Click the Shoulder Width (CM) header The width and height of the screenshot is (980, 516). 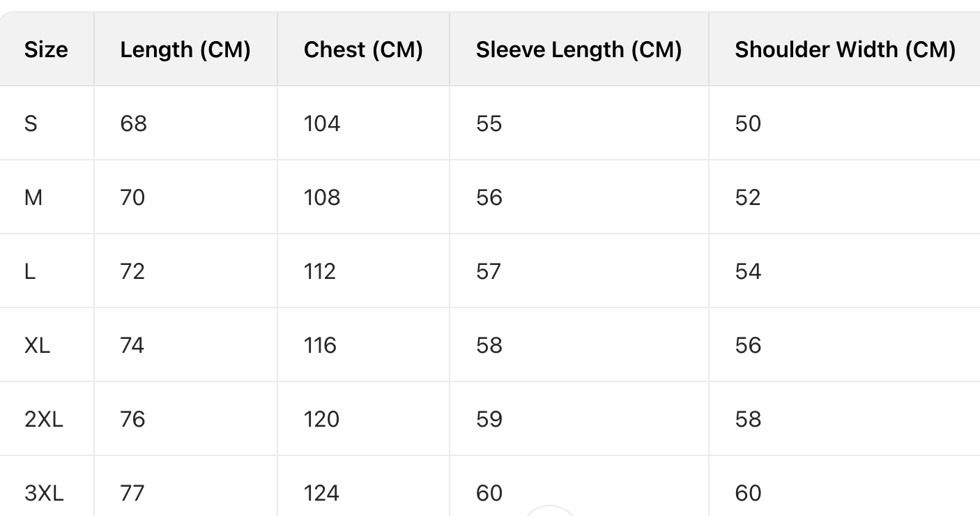point(845,50)
